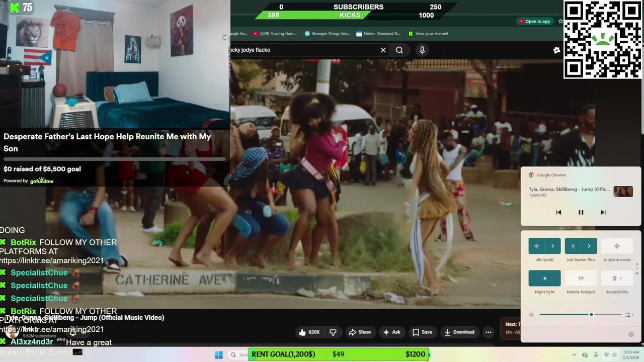The height and width of the screenshot is (362, 644).
Task: Open sound output selector next to volume
Action: coord(629,315)
